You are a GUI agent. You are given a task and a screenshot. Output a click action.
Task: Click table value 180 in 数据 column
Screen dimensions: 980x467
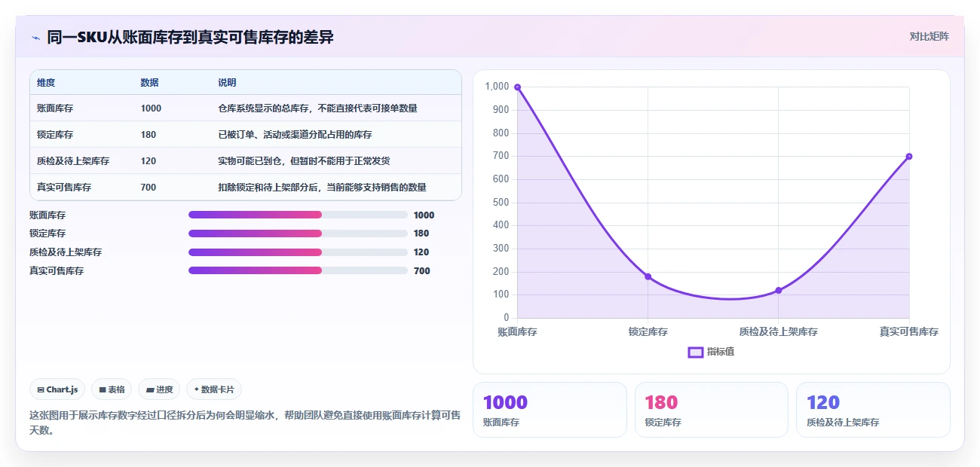point(149,135)
